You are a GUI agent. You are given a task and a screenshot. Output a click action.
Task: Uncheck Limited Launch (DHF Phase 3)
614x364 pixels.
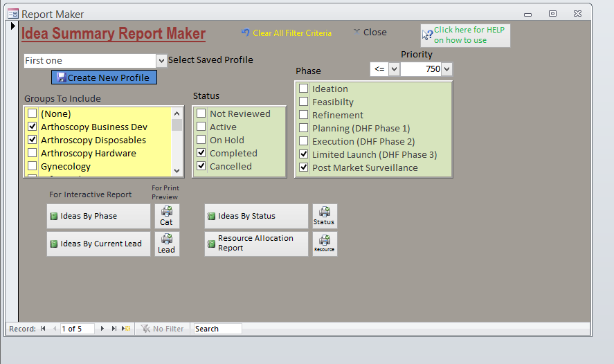coord(303,154)
